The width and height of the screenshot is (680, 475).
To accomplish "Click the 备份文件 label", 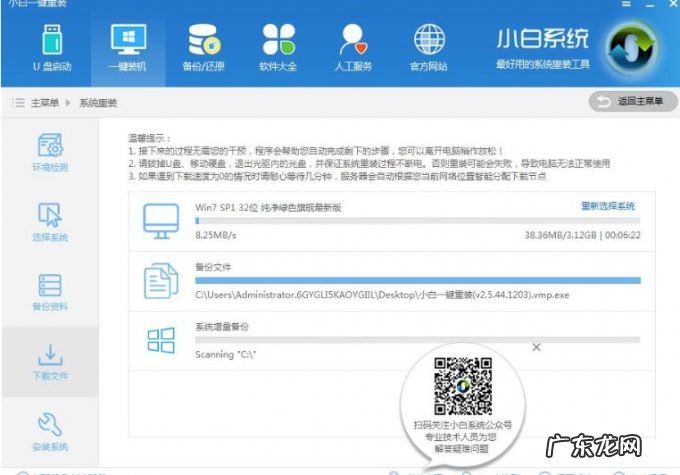I will point(213,267).
